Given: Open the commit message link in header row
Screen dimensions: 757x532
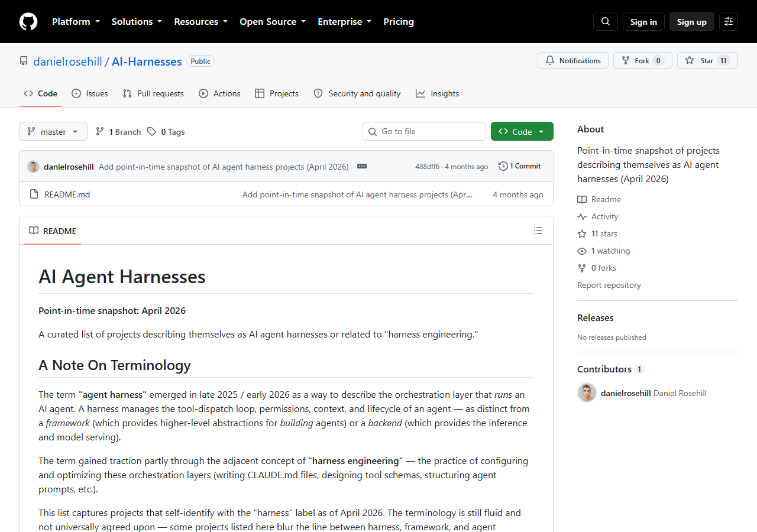Looking at the screenshot, I should click(224, 167).
